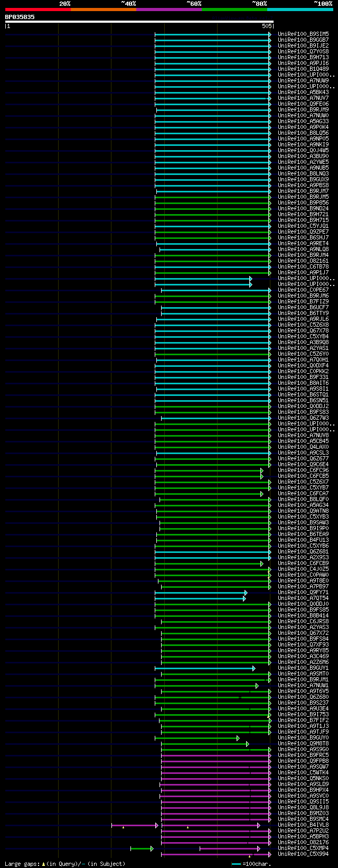Select the UniRef100_B9FRC5 label

pos(303,755)
